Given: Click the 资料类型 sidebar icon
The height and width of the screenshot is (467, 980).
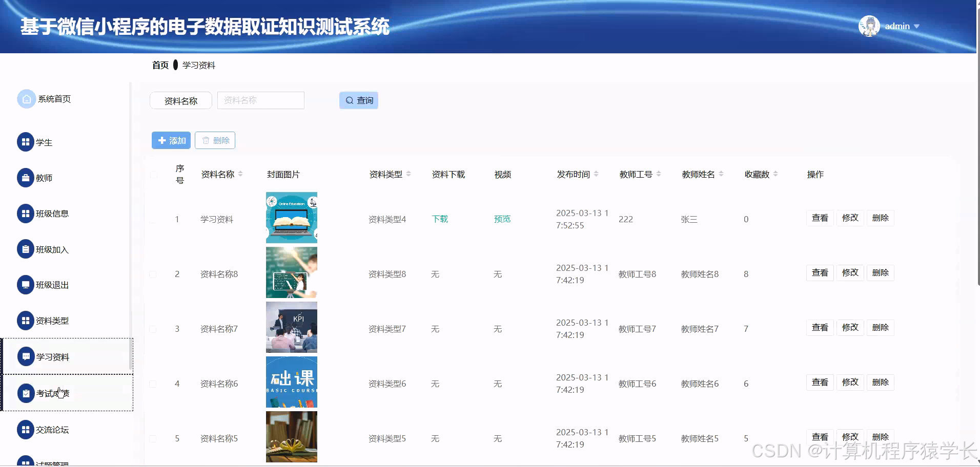Looking at the screenshot, I should (26, 321).
